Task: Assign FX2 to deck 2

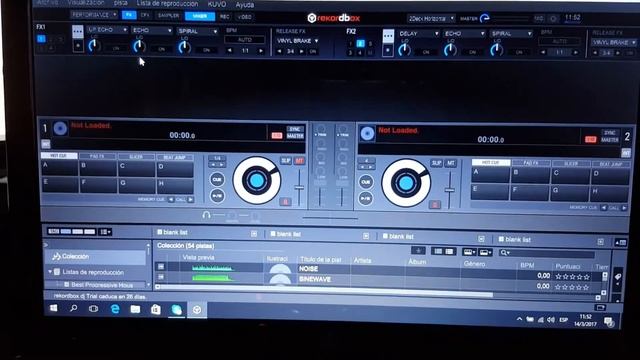Action: [360, 43]
